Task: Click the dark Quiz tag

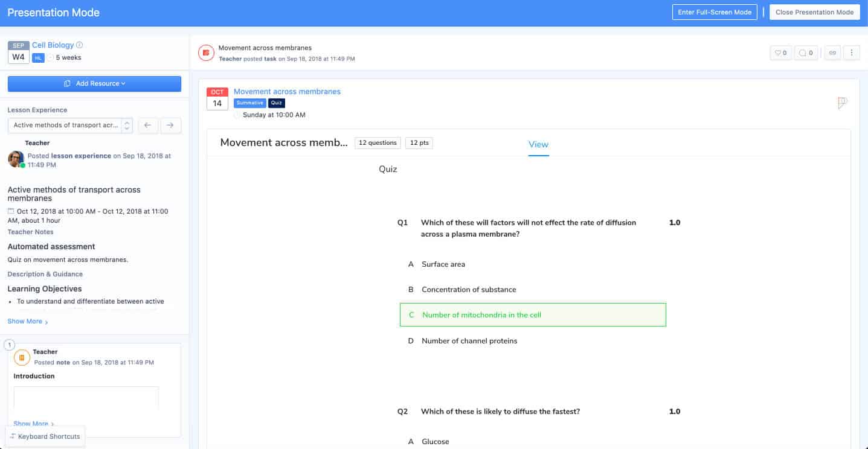Action: coord(277,103)
